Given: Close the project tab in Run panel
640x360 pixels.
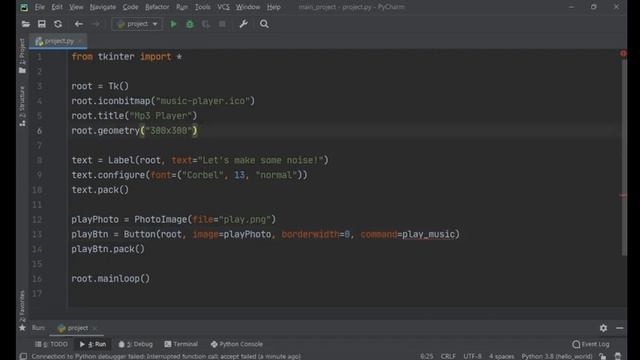Looking at the screenshot, I should coord(95,328).
